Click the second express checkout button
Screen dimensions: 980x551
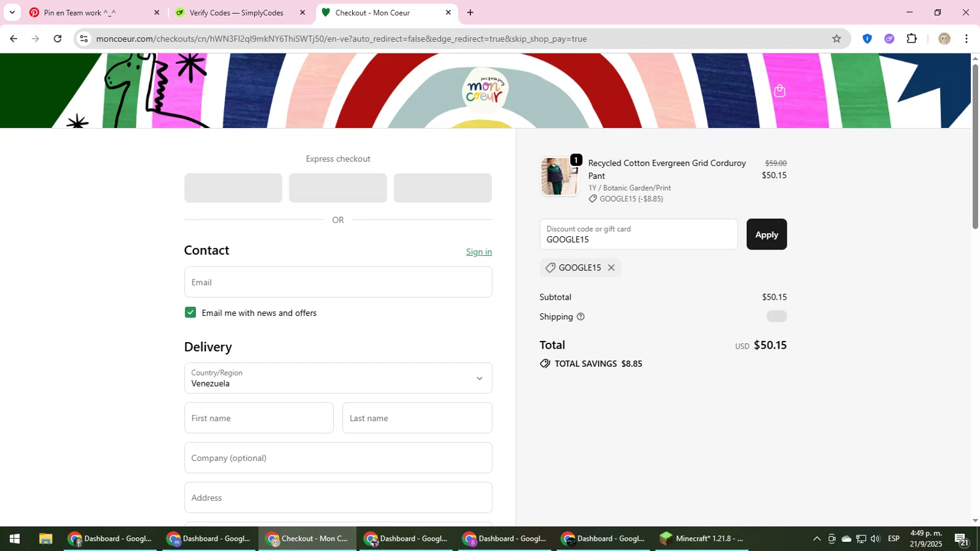coord(338,188)
